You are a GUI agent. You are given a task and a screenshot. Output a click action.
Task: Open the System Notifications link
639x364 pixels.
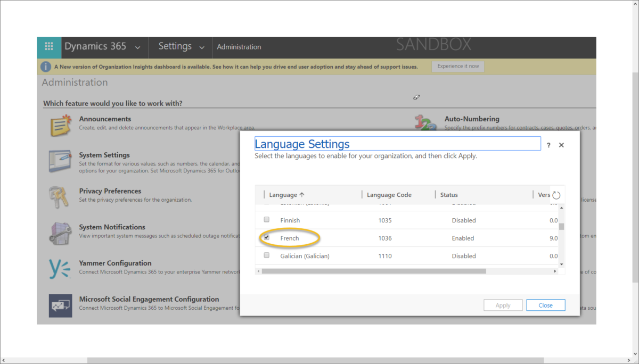point(112,227)
